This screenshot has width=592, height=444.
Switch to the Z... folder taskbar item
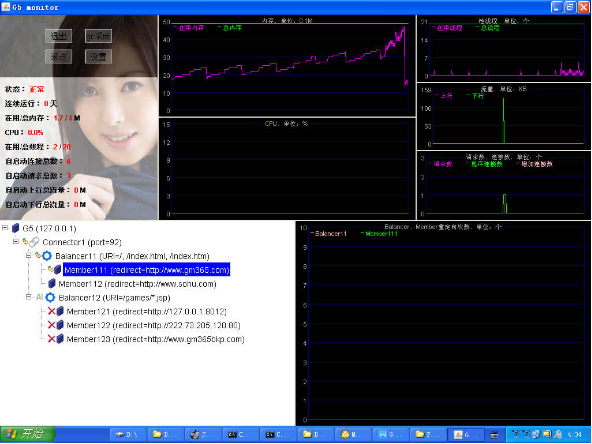[428, 435]
